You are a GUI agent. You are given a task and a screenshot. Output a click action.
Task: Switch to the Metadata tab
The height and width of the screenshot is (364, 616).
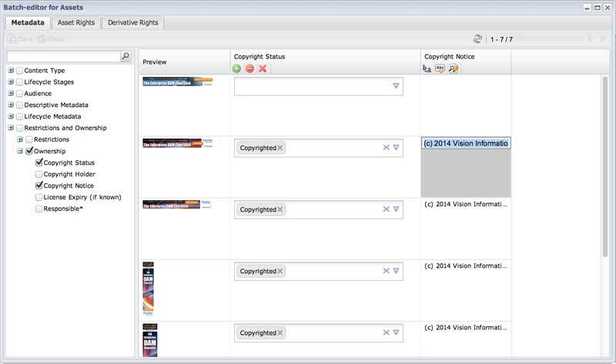(x=28, y=23)
